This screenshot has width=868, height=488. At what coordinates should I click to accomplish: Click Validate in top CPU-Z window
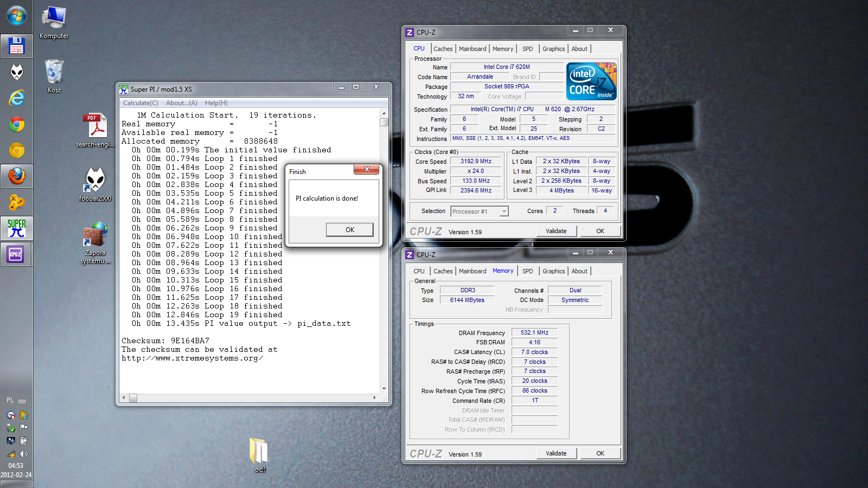point(556,231)
